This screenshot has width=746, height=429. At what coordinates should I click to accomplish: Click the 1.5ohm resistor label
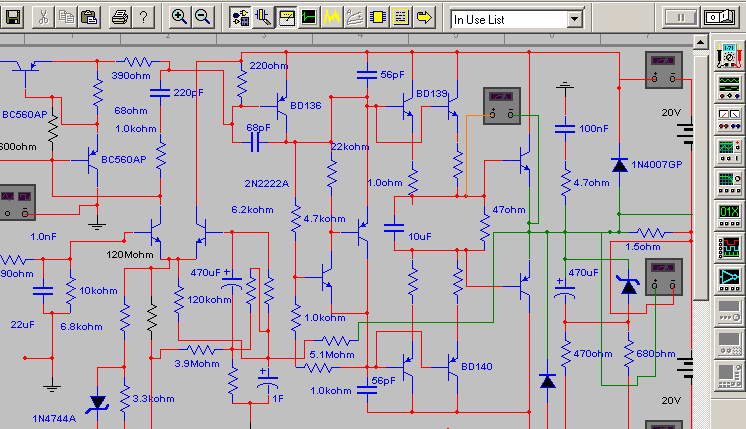point(643,247)
